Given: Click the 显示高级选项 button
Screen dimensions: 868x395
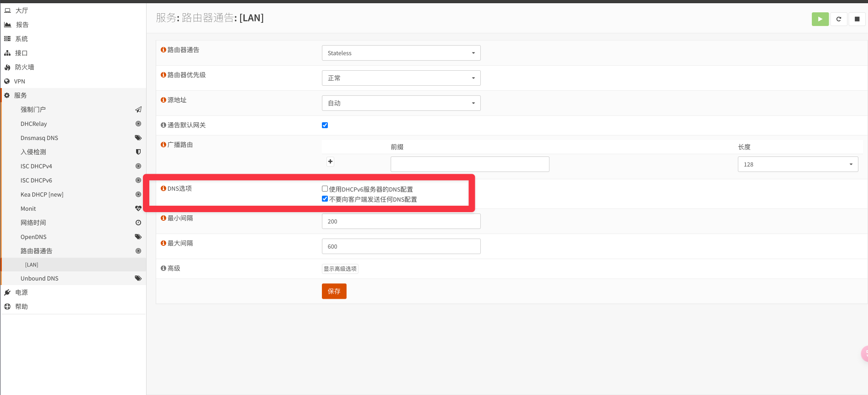Looking at the screenshot, I should pyautogui.click(x=340, y=269).
